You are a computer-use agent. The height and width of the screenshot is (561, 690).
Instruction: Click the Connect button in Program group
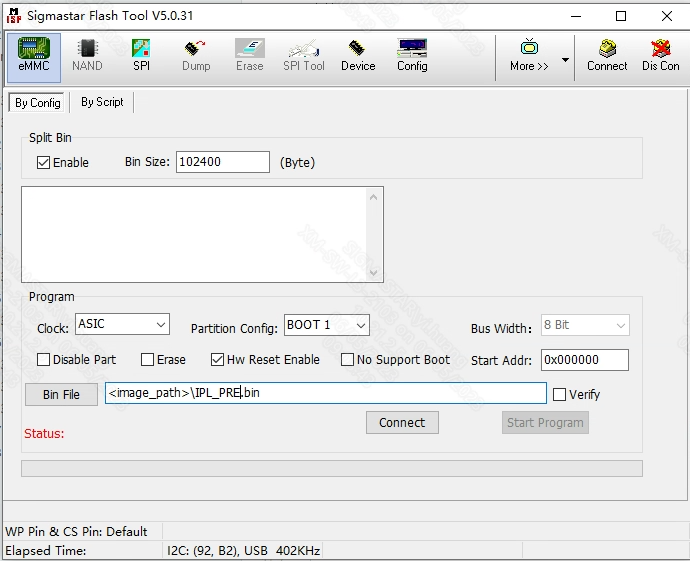(402, 422)
